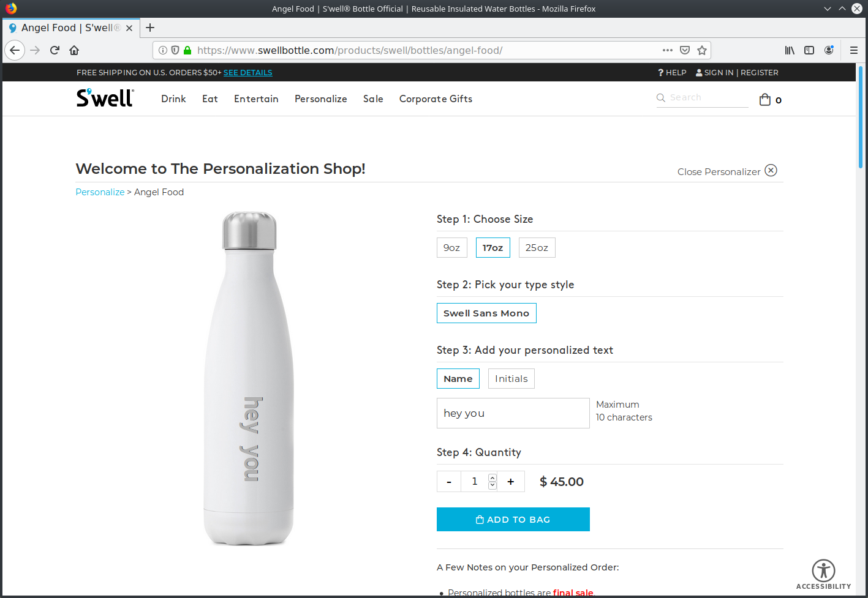Select the 25oz bottle size
Screen dimensions: 868x598
point(537,248)
